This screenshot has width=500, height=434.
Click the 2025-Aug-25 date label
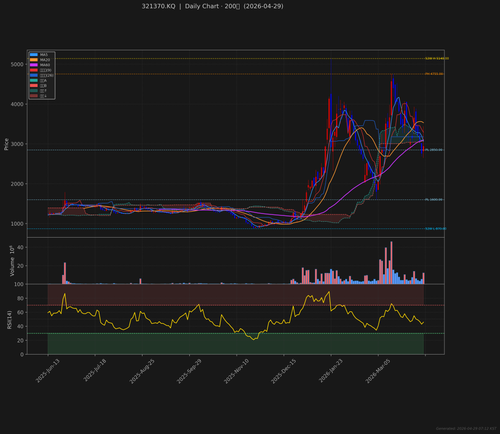[x=142, y=371]
